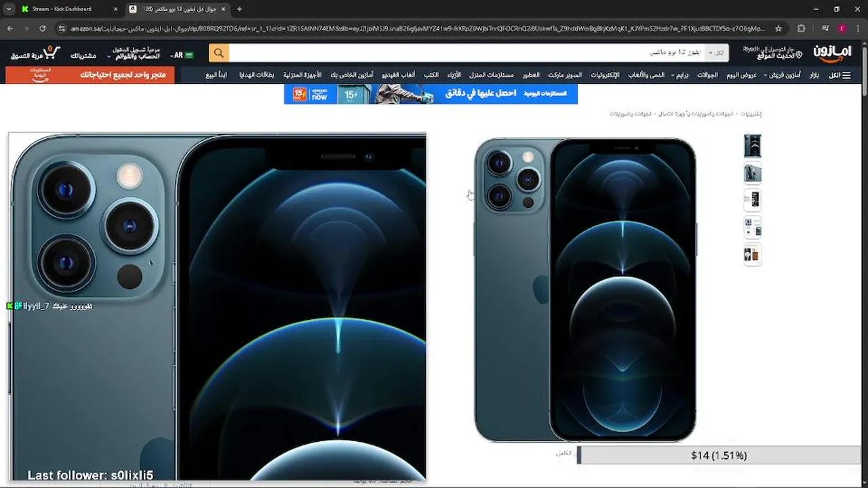Open the Home essentials nav item
This screenshot has width=868, height=488.
point(492,75)
